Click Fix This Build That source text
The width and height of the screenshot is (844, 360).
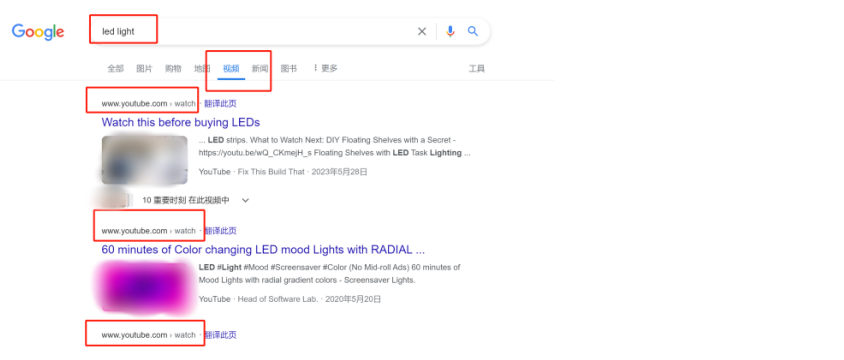coord(271,172)
